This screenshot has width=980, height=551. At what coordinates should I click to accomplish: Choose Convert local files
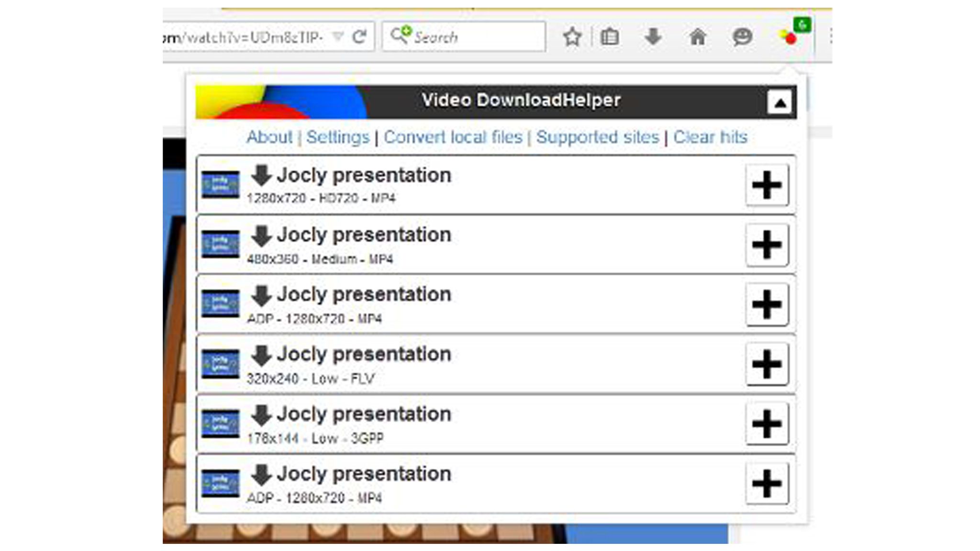(453, 137)
